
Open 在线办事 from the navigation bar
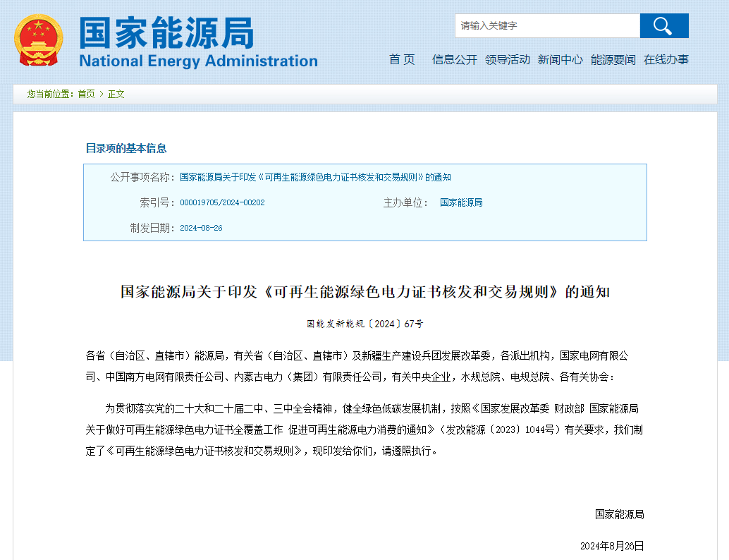coord(666,60)
